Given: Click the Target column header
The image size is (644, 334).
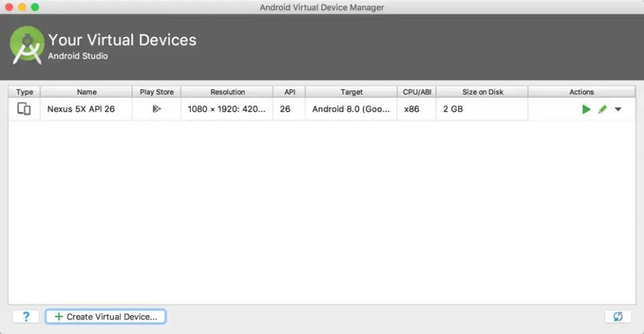Looking at the screenshot, I should 351,92.
